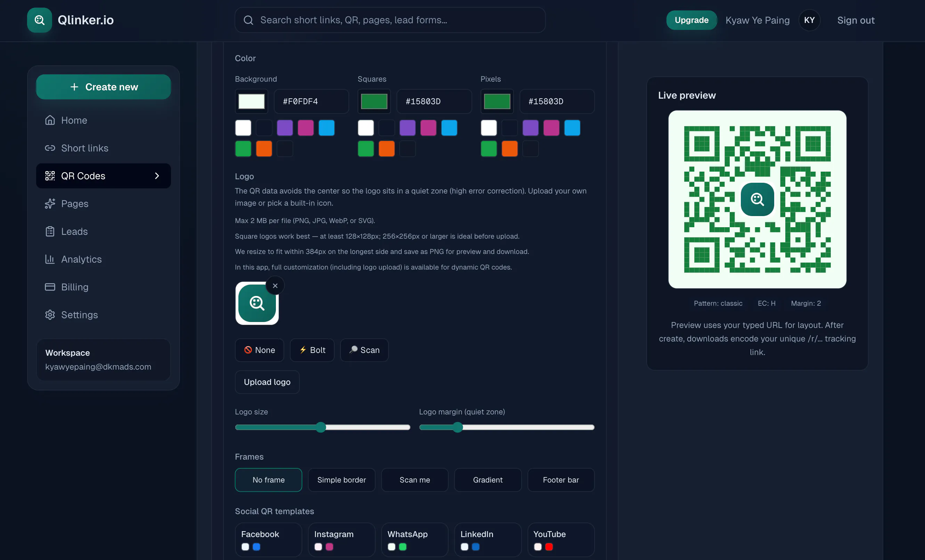
Task: Apply the Instagram social QR template
Action: pos(342,540)
